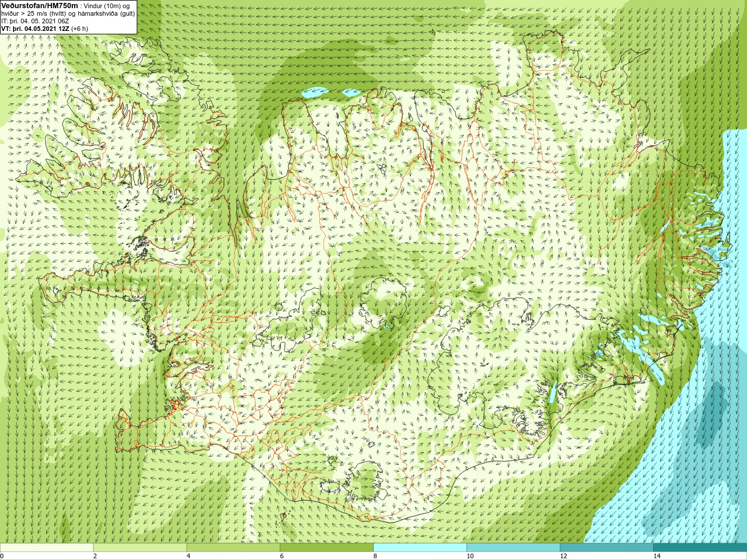This screenshot has width=747, height=560.
Task: Click the turquoise 10–12 legend swatch
Action: click(x=514, y=548)
